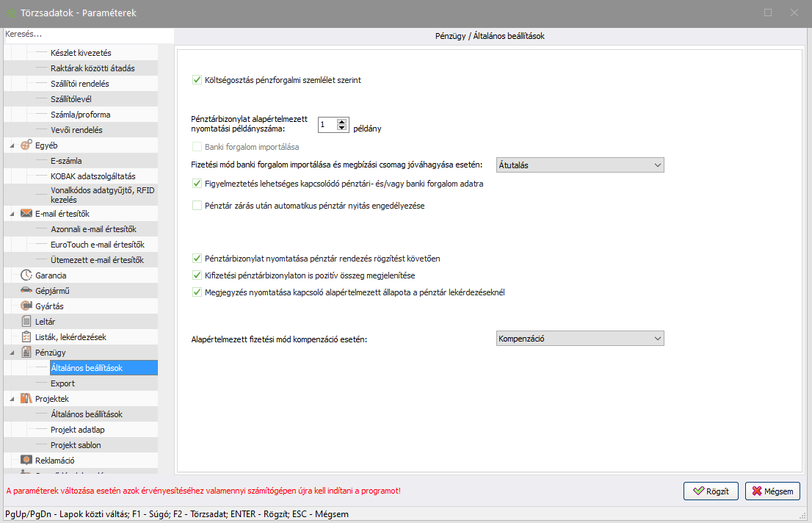
Task: Click the Reklamáció icon in tree
Action: 26,461
